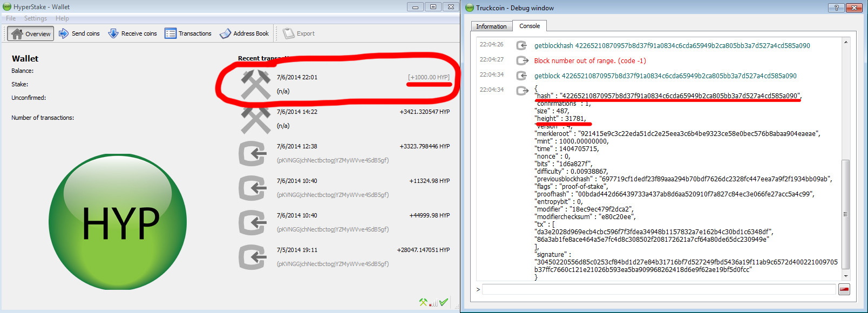868x313 pixels.
Task: Click the console vertical scrollbar thumb
Action: [x=845, y=214]
